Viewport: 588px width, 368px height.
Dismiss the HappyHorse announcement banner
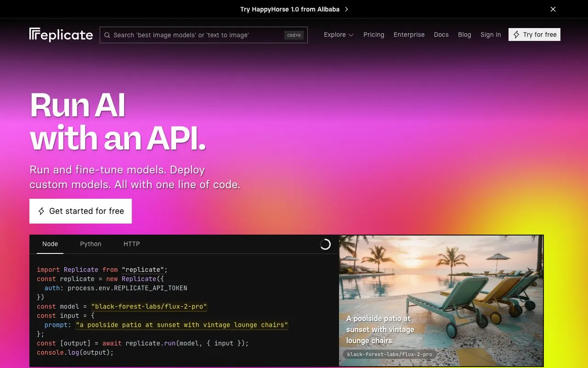click(x=553, y=9)
